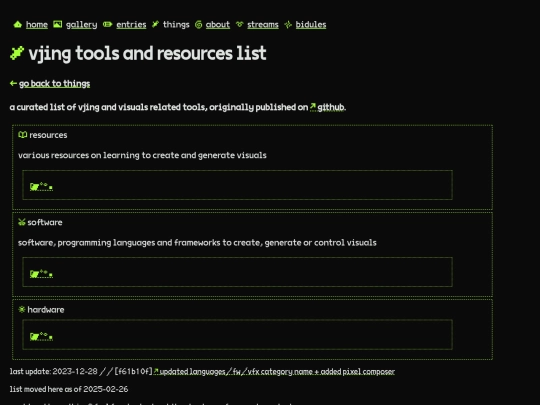This screenshot has height=405, width=540.
Task: Open the home page link
Action: point(37,24)
